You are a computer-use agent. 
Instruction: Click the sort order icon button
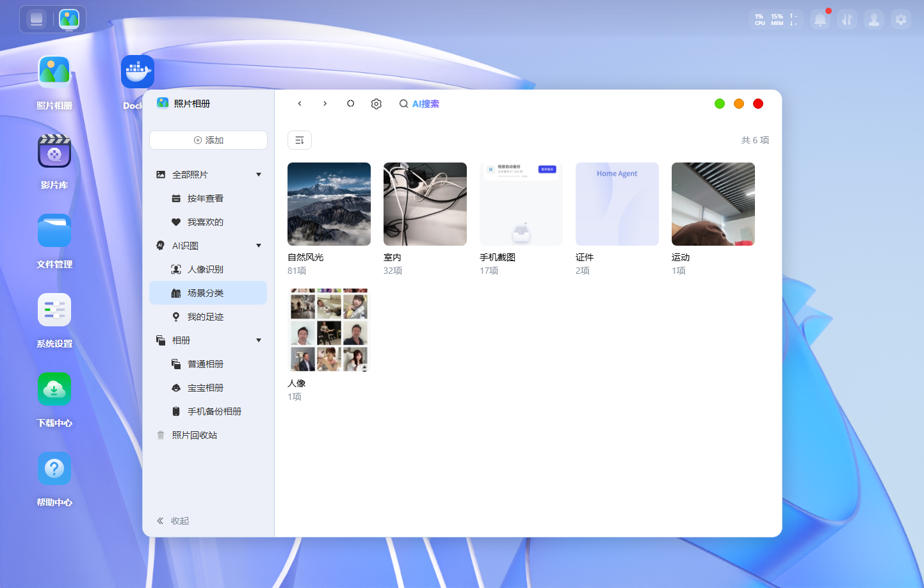coord(300,140)
